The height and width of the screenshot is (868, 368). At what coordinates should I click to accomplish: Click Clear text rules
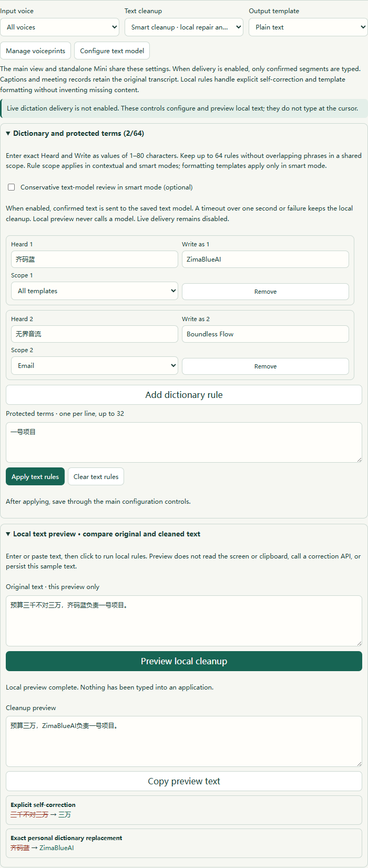[96, 476]
